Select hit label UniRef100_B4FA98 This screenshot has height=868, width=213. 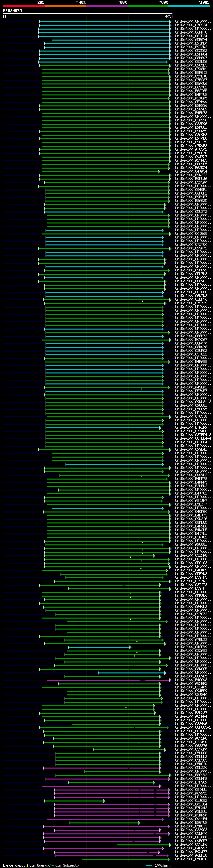coord(191,362)
